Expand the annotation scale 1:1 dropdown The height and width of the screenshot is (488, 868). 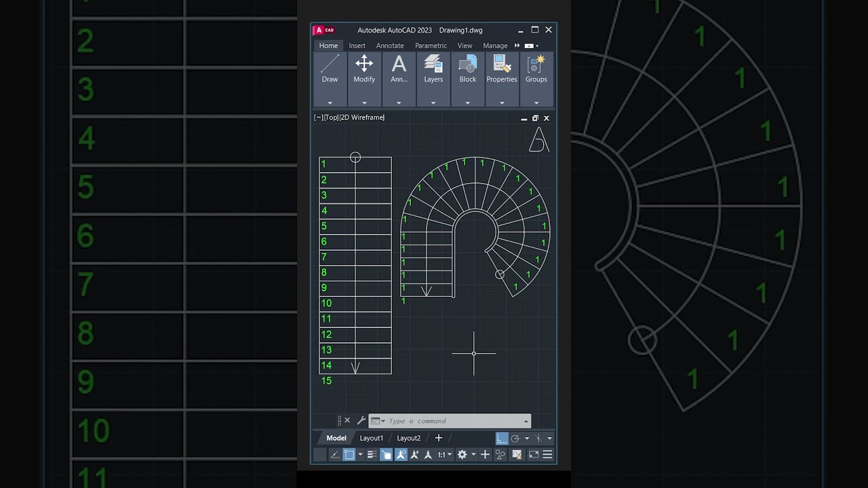pos(445,455)
